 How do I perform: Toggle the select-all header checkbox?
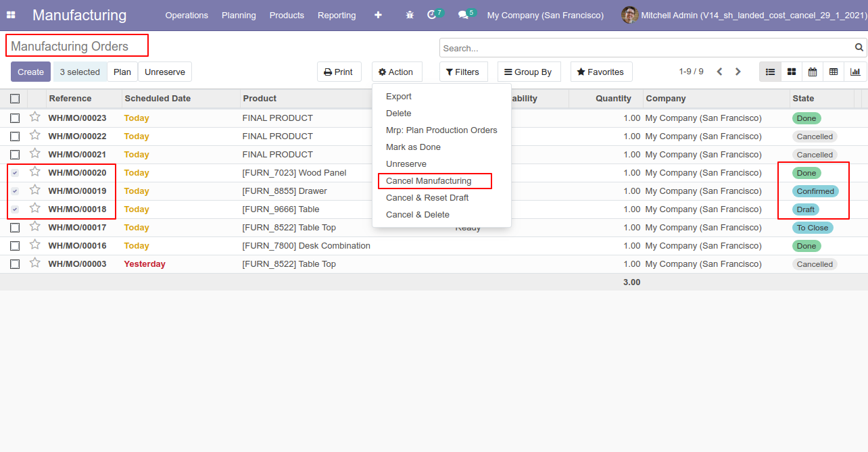(15, 99)
